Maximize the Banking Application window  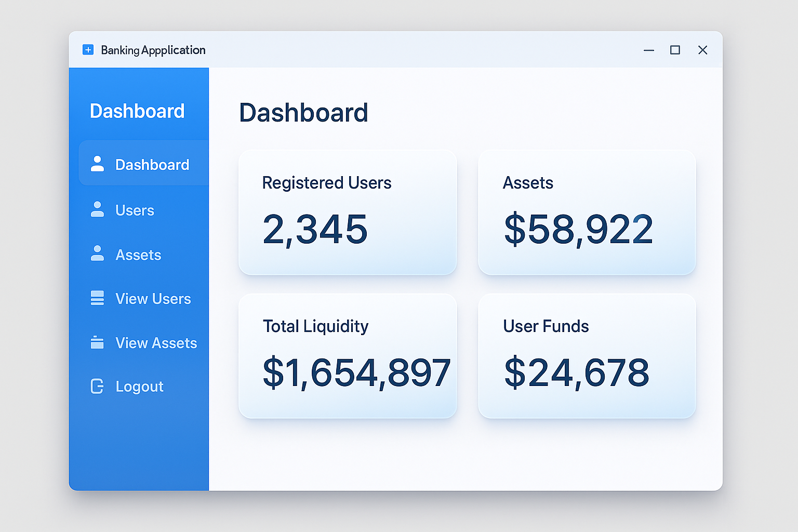(x=675, y=50)
